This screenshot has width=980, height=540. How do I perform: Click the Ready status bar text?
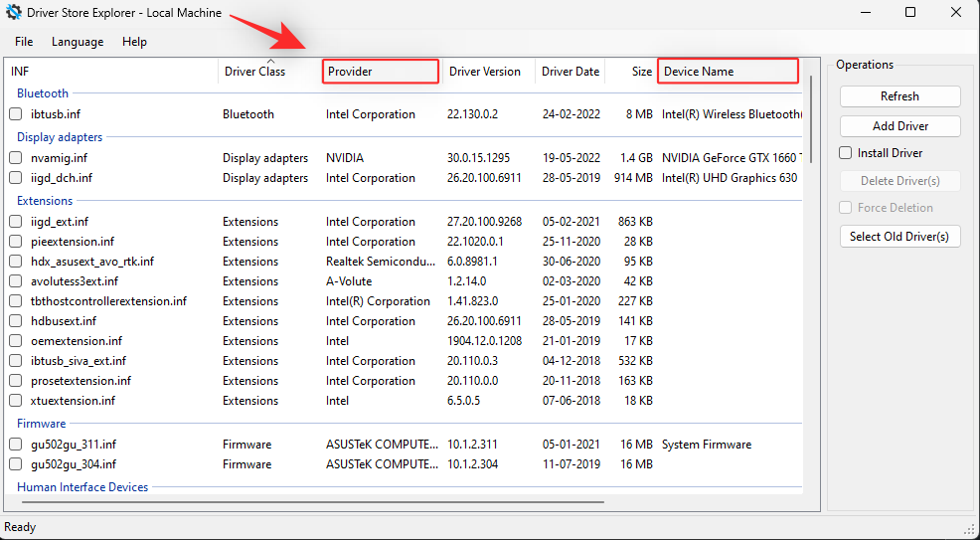click(20, 527)
